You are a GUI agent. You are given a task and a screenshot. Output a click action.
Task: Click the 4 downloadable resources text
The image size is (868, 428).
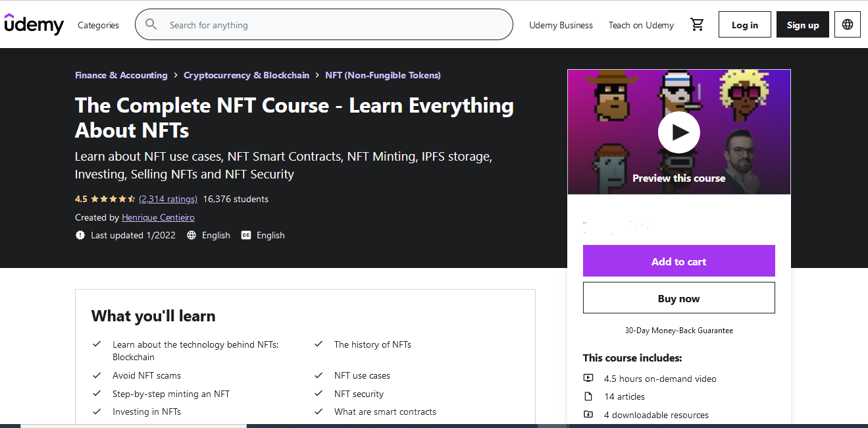pos(656,415)
